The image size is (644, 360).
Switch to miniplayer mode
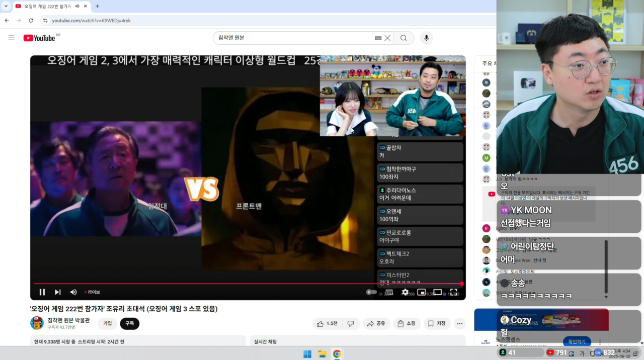[422, 292]
